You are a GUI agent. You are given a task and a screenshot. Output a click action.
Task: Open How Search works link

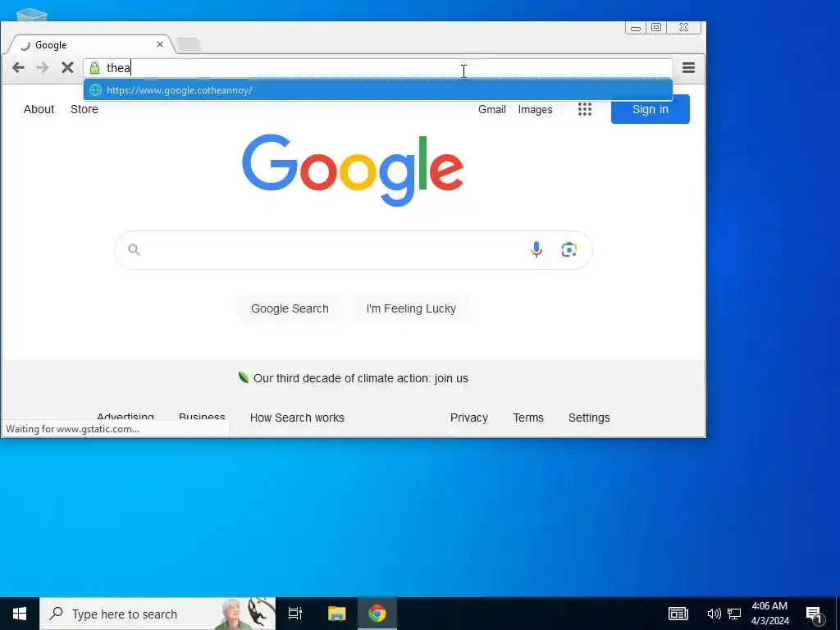pyautogui.click(x=297, y=418)
